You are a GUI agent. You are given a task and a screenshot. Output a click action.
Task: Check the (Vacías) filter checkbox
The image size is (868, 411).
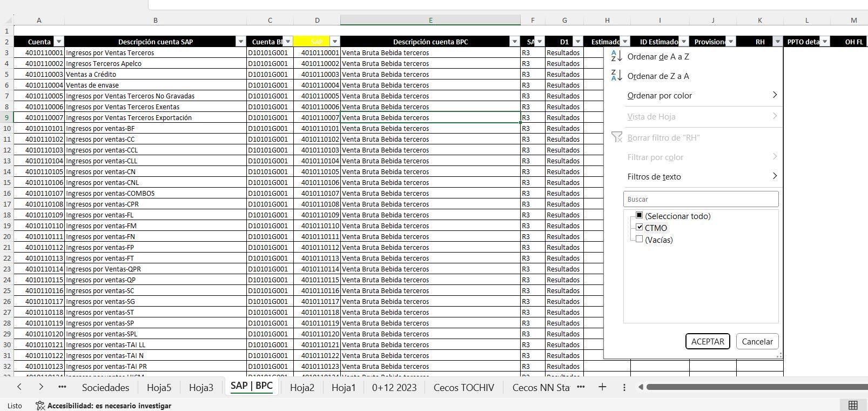click(x=640, y=240)
